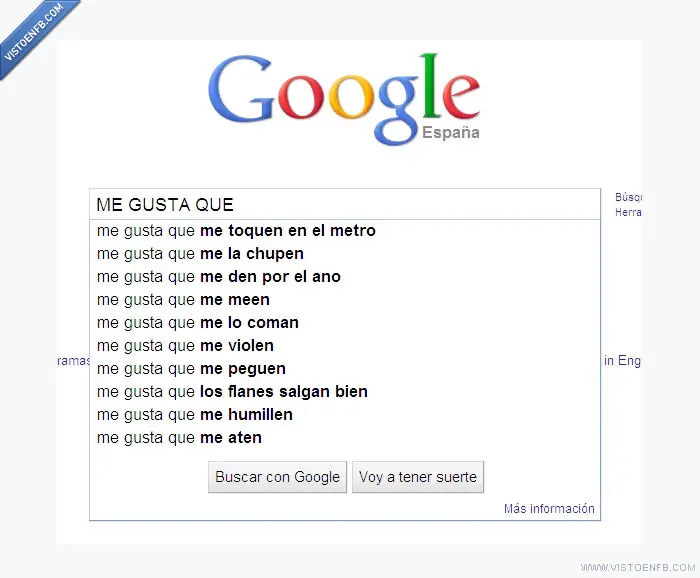Pick the suggestion ending in 'me meen'
Screen dimensions: 700x578
click(183, 300)
